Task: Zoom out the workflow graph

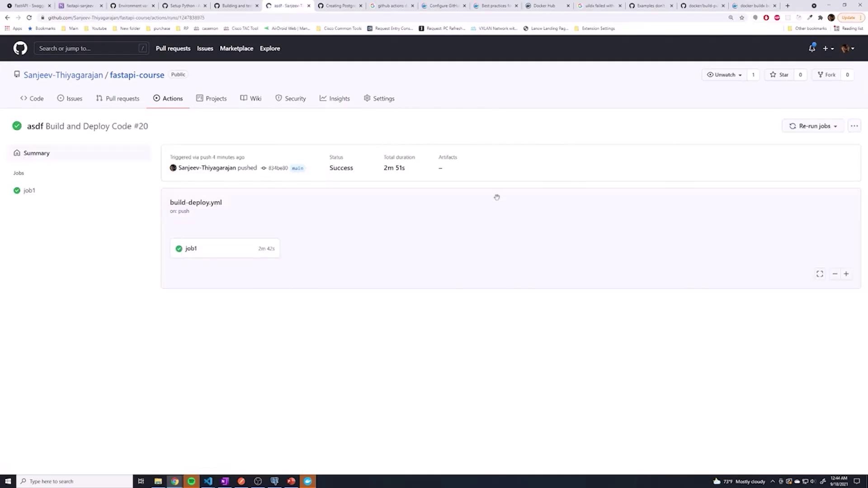Action: click(x=835, y=274)
